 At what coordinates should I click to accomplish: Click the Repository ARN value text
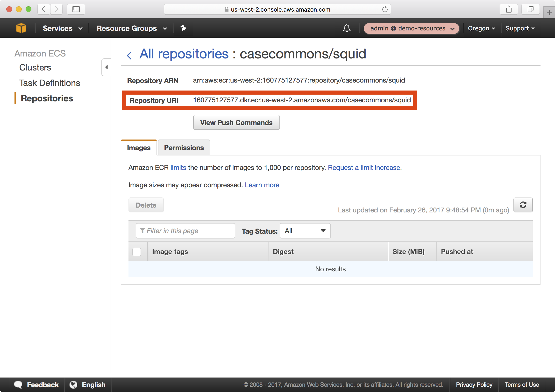tap(299, 80)
